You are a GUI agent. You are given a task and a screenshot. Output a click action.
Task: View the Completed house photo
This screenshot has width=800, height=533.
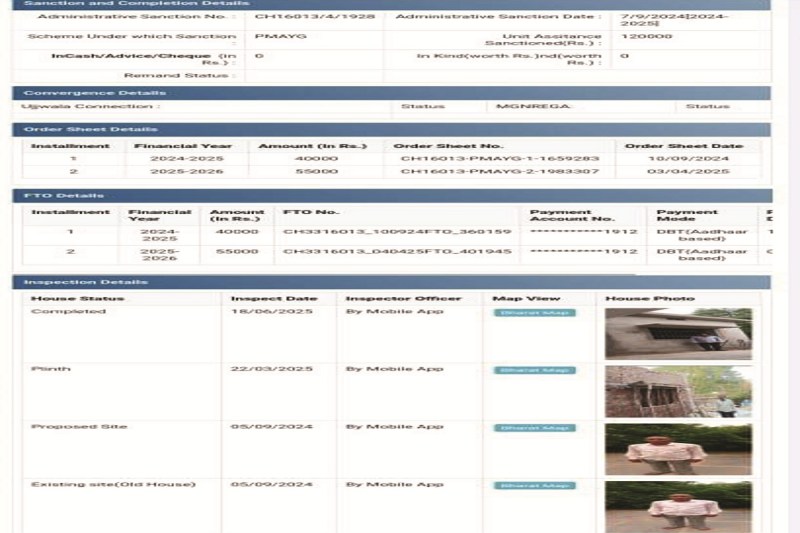(678, 333)
